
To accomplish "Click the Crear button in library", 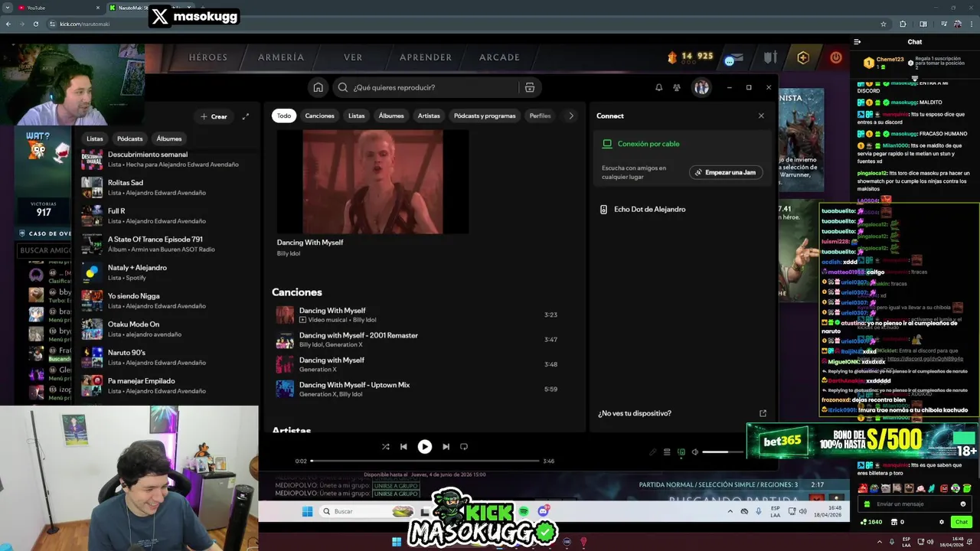I will click(x=214, y=116).
